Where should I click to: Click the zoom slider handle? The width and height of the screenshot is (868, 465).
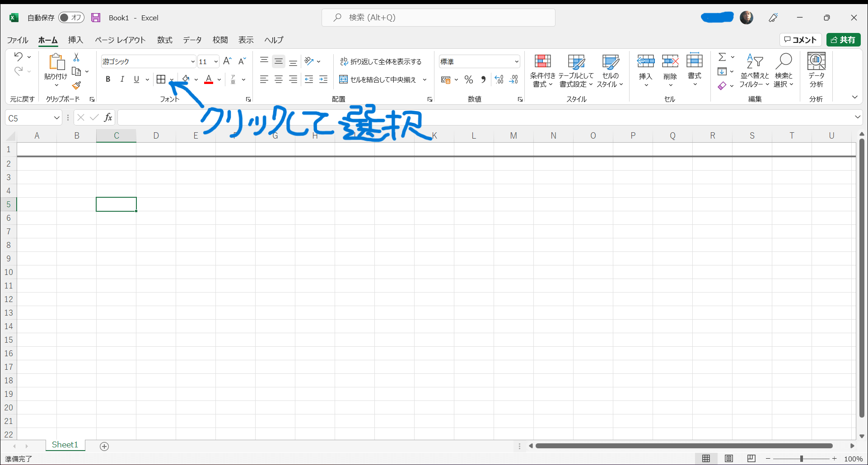(802, 459)
